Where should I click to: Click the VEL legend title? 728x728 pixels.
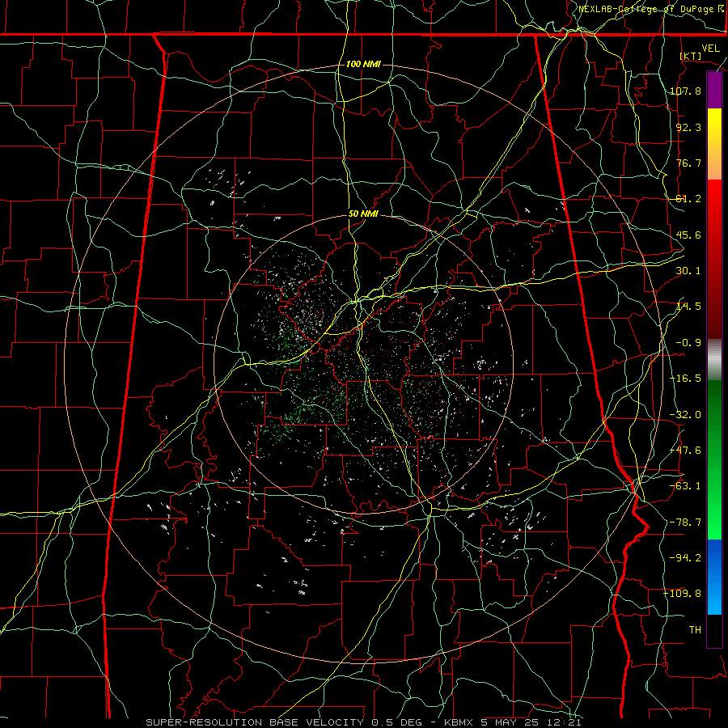pos(710,49)
